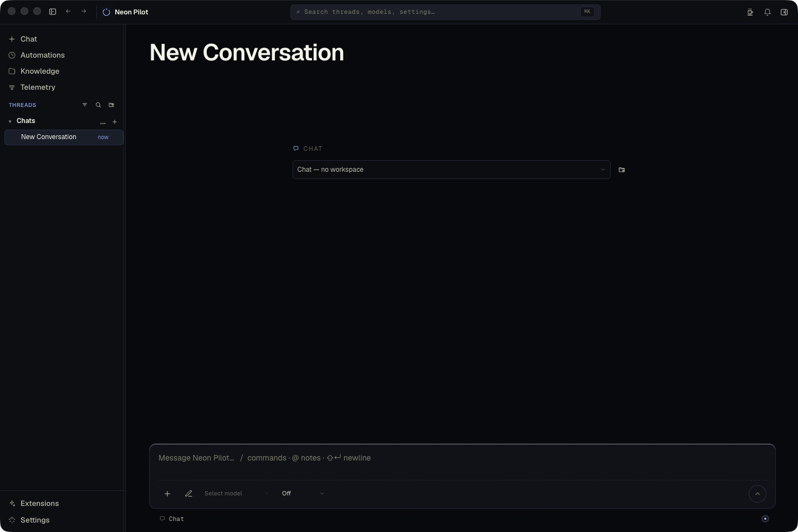Click the THREADS section header
This screenshot has height=532, width=798.
tap(22, 105)
